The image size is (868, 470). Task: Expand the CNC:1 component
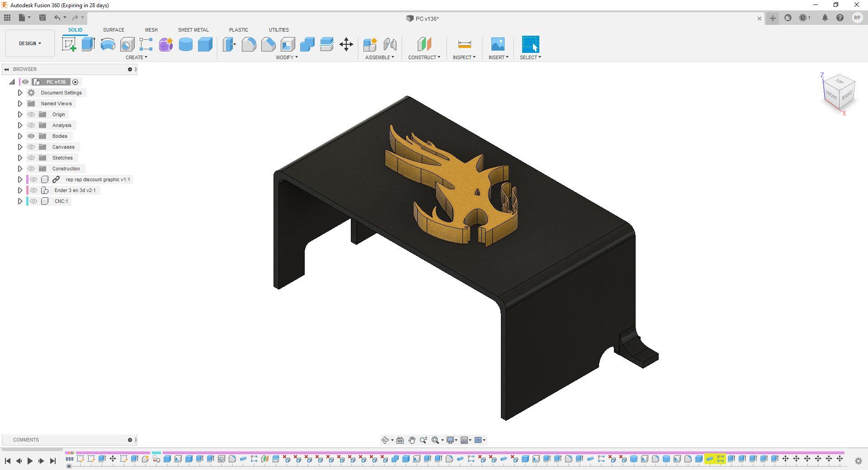tap(20, 201)
